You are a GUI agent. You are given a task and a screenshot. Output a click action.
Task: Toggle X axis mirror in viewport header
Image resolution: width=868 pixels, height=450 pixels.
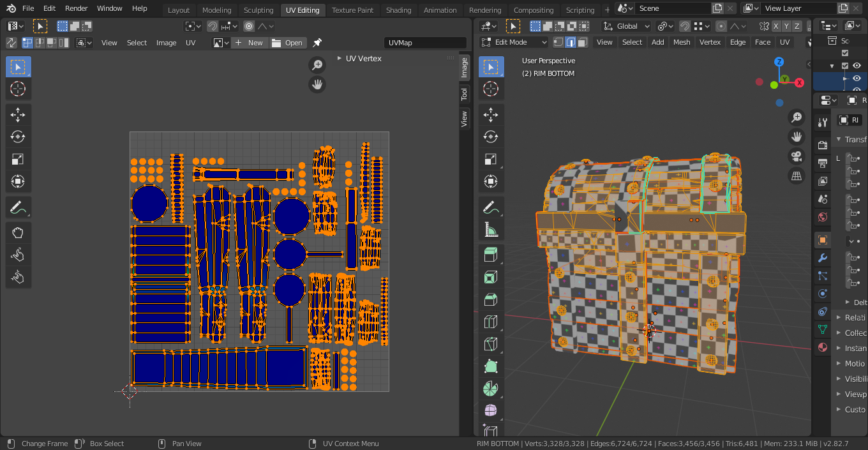pyautogui.click(x=775, y=26)
